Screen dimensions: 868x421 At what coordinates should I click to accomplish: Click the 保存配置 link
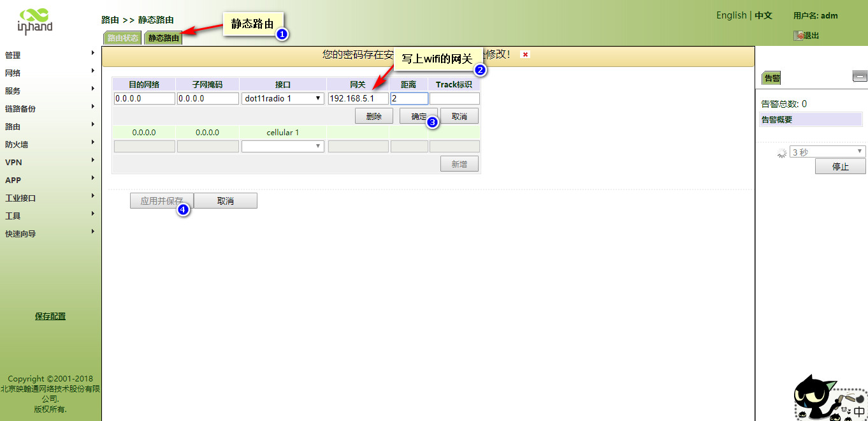point(50,316)
